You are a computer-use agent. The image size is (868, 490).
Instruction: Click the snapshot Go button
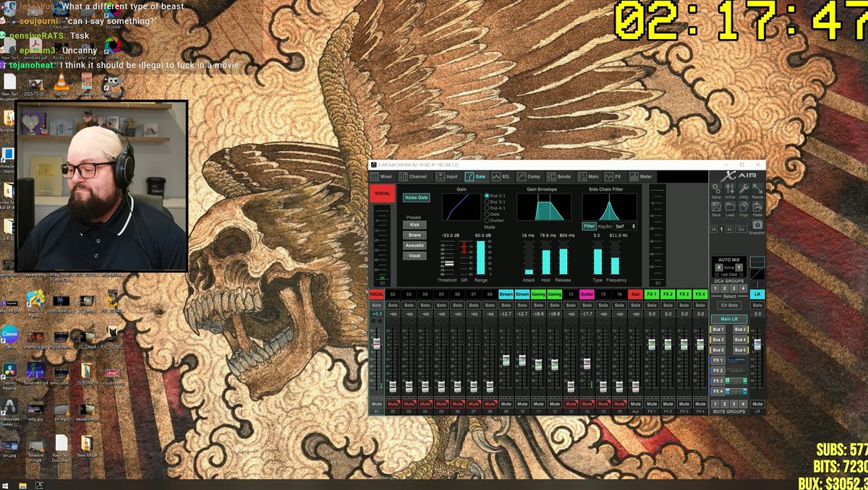click(741, 229)
